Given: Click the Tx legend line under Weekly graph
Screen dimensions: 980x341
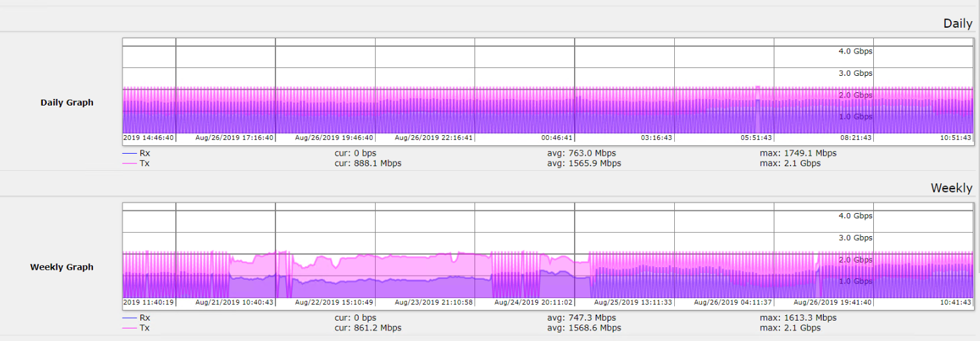Looking at the screenshot, I should coord(130,328).
